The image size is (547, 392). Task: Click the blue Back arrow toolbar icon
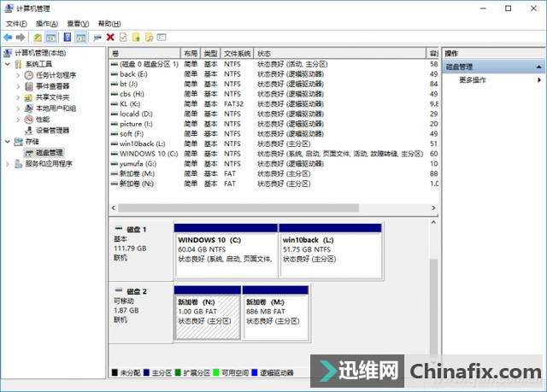coord(8,38)
